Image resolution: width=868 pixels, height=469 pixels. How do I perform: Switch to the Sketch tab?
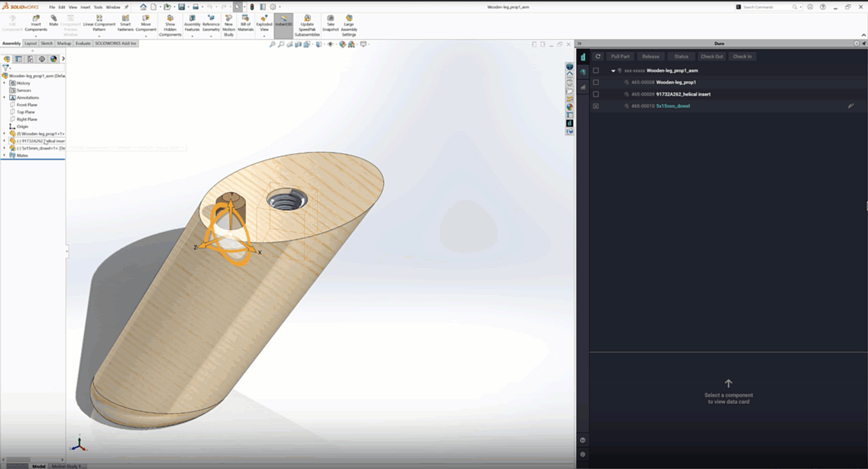[x=46, y=43]
